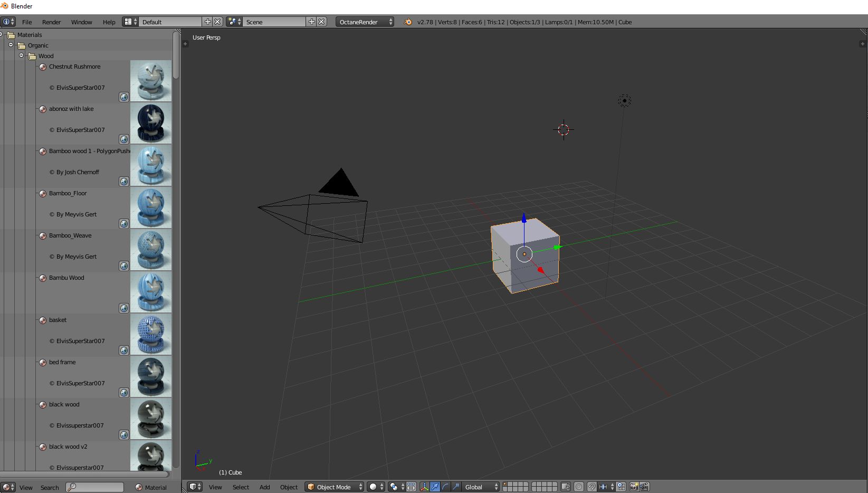Open the Render menu
The image size is (868, 493).
click(x=52, y=22)
